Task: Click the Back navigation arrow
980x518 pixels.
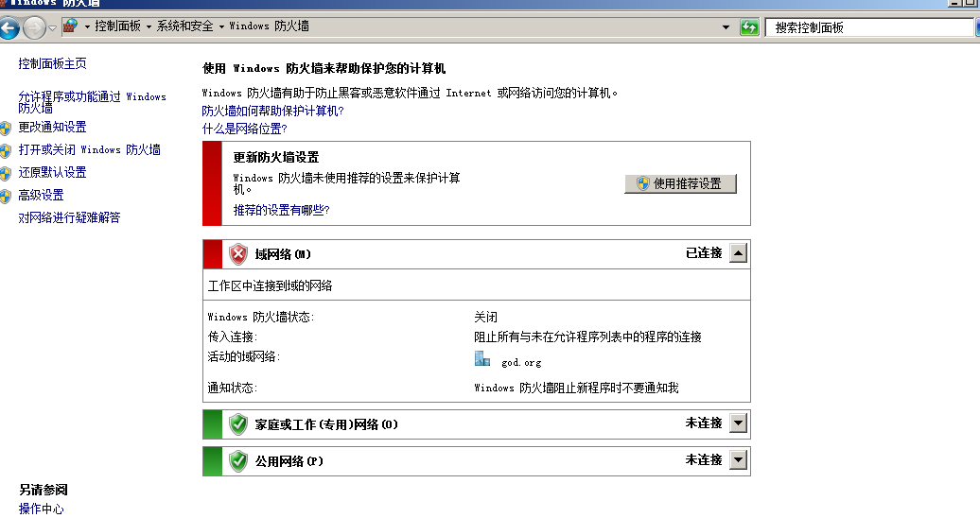Action: pyautogui.click(x=9, y=27)
